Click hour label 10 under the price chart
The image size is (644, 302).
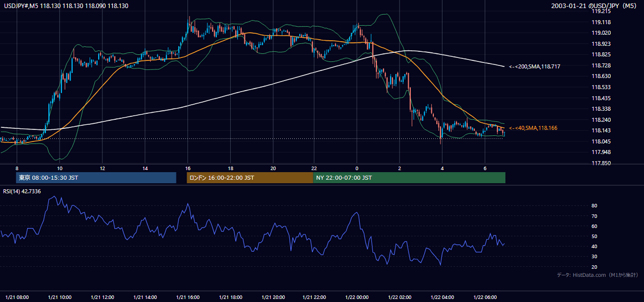59,168
